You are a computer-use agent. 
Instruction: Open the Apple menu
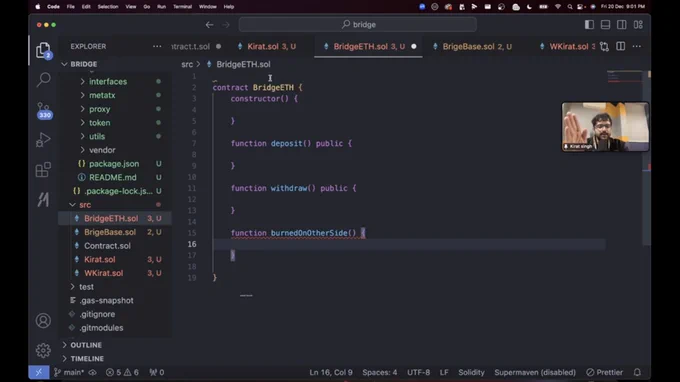(38, 7)
